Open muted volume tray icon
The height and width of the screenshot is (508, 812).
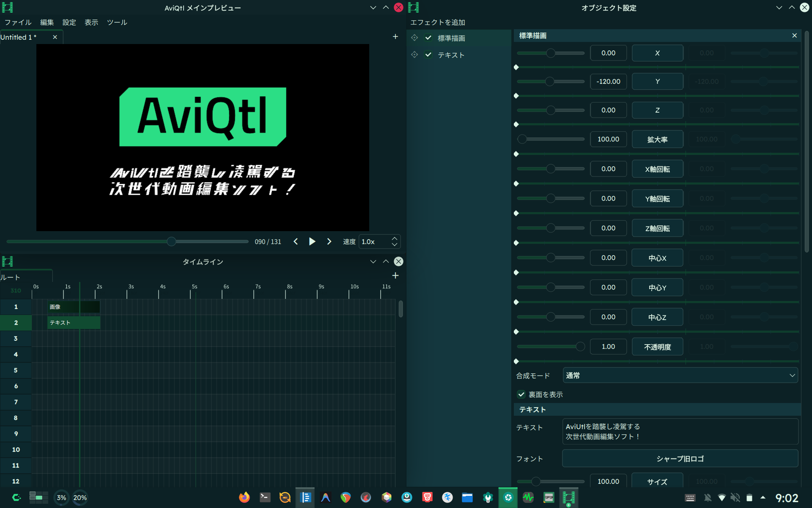735,498
